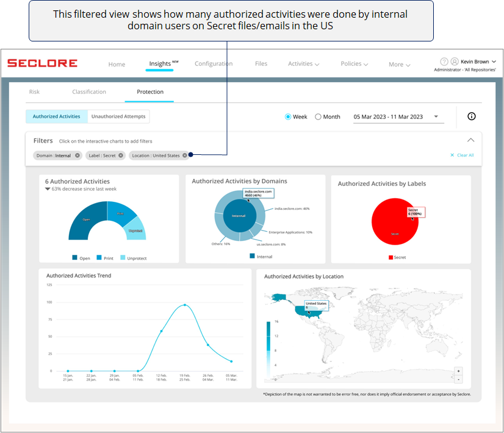Click the United States on the map

pyautogui.click(x=308, y=311)
